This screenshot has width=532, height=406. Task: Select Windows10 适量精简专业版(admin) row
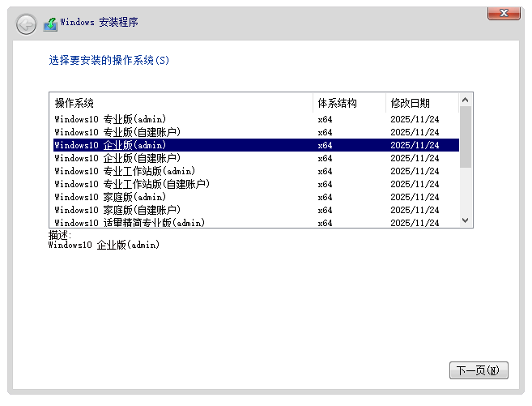[256, 222]
